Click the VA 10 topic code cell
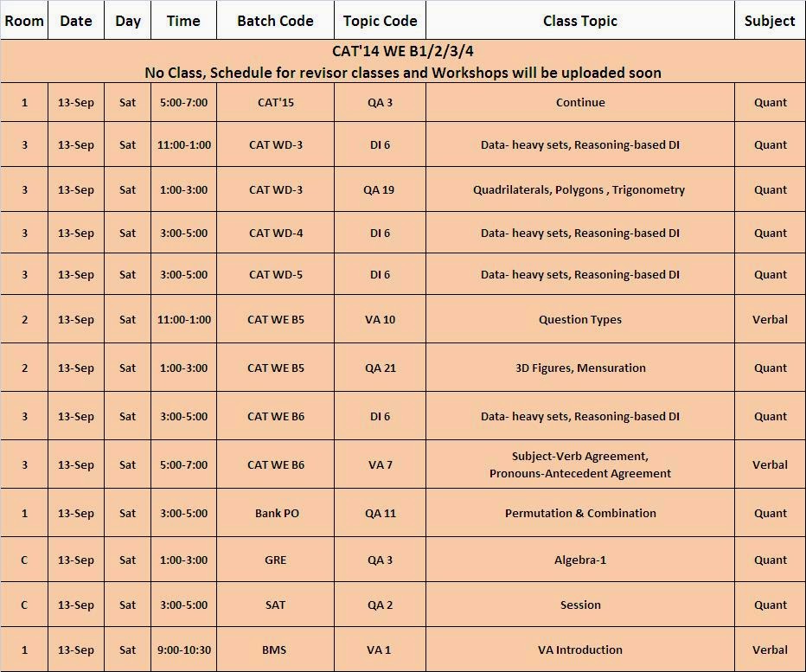This screenshot has width=806, height=672. point(380,319)
